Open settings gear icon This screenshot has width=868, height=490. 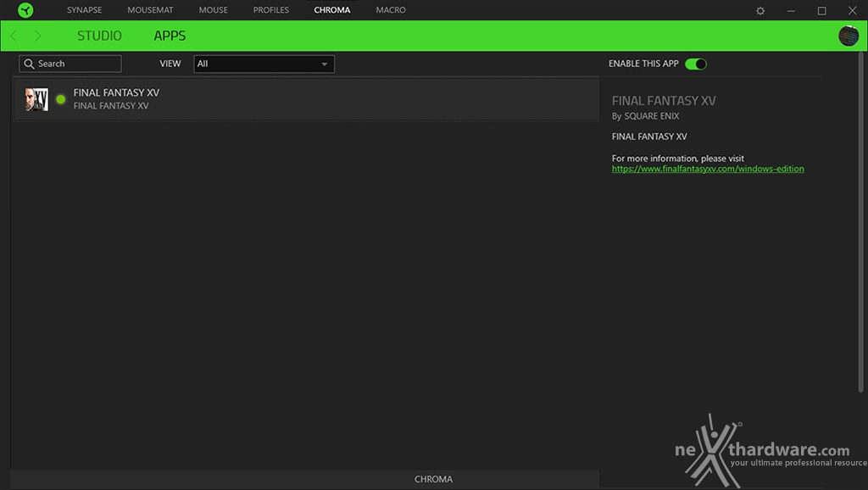(760, 10)
